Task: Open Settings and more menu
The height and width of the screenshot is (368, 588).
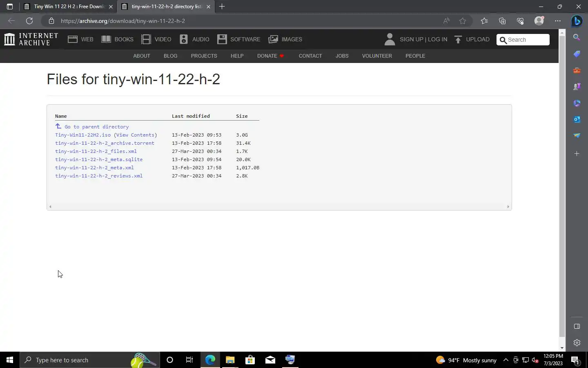Action: coord(558,21)
